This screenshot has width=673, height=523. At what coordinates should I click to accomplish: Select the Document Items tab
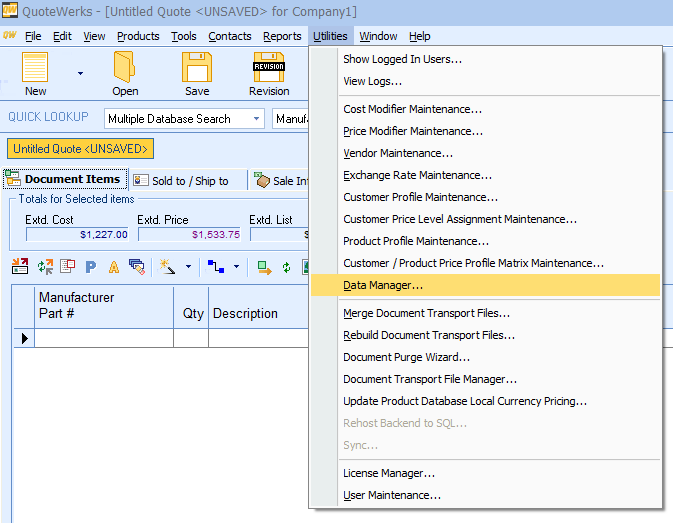(x=64, y=180)
